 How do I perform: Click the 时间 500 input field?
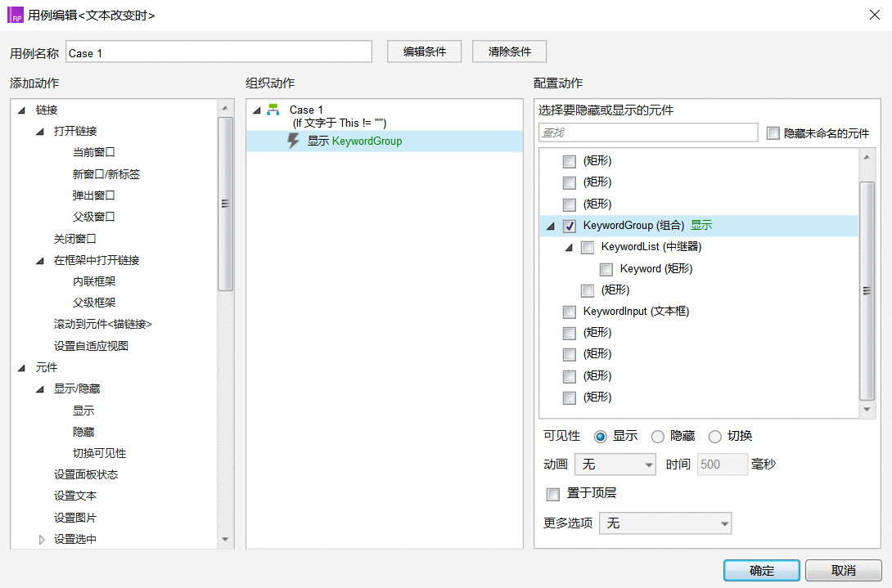(x=723, y=465)
